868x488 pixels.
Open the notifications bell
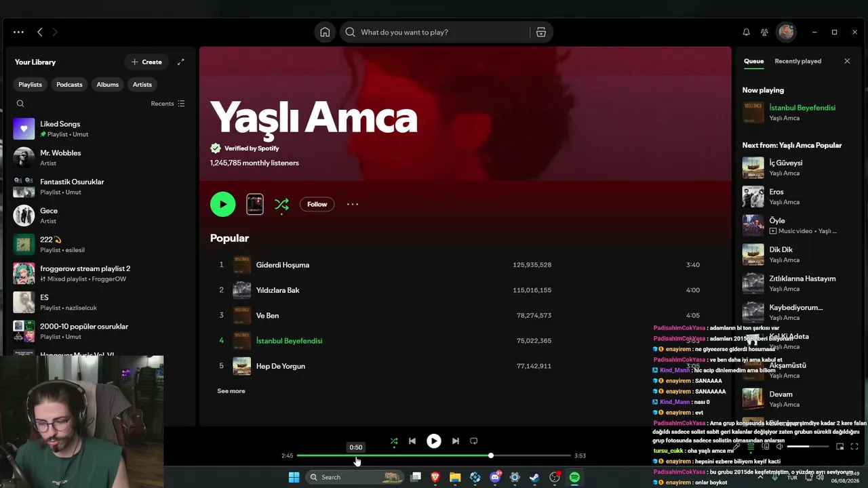746,32
